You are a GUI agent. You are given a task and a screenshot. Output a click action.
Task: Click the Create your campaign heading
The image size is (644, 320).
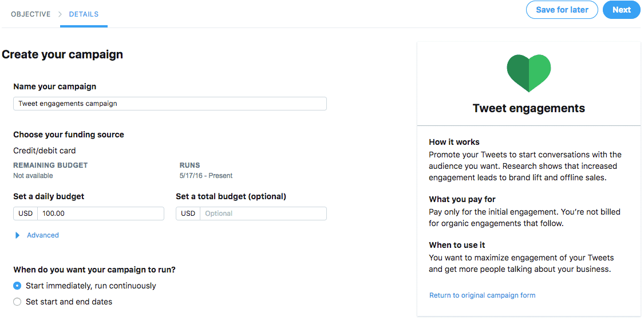[x=62, y=54]
